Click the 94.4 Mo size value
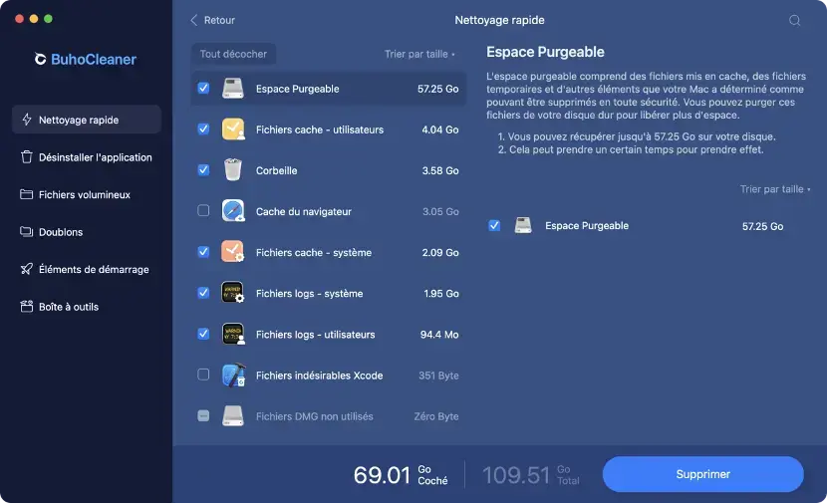 point(439,335)
